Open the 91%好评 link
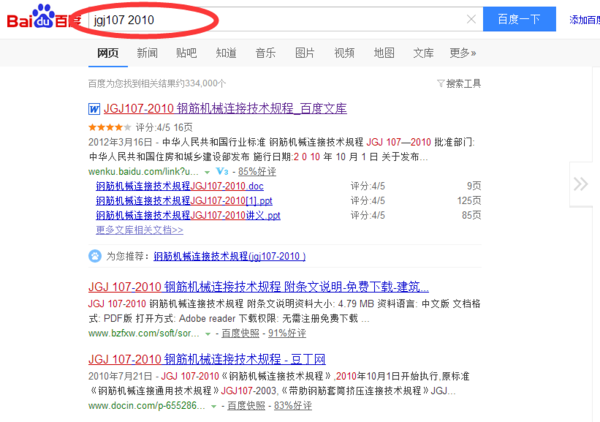 [287, 333]
